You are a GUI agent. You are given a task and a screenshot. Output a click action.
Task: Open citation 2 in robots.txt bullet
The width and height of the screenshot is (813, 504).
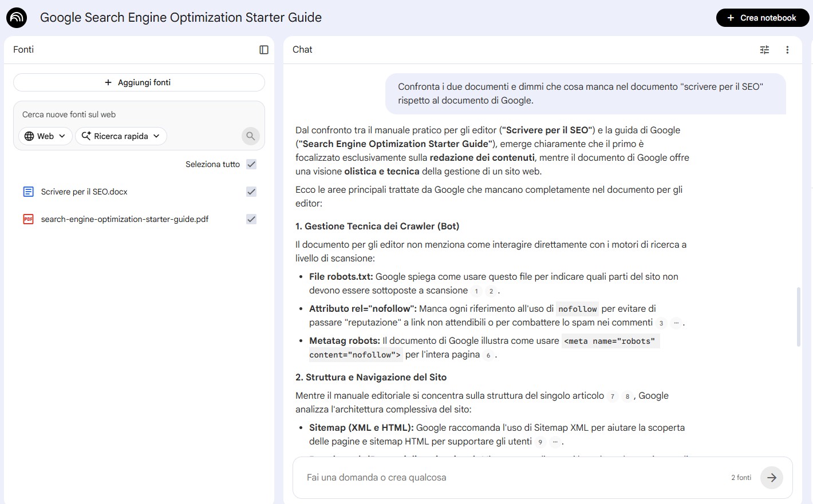[x=491, y=291]
